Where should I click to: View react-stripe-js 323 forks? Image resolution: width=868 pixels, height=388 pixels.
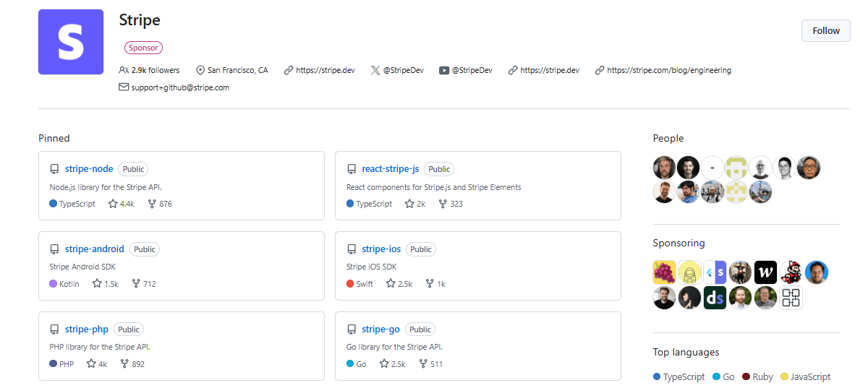pos(450,204)
